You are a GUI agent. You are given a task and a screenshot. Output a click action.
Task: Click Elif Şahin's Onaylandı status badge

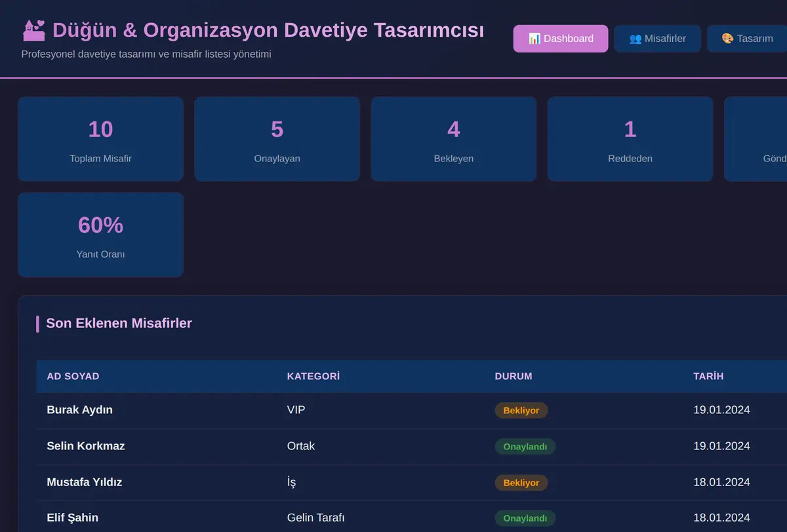525,518
